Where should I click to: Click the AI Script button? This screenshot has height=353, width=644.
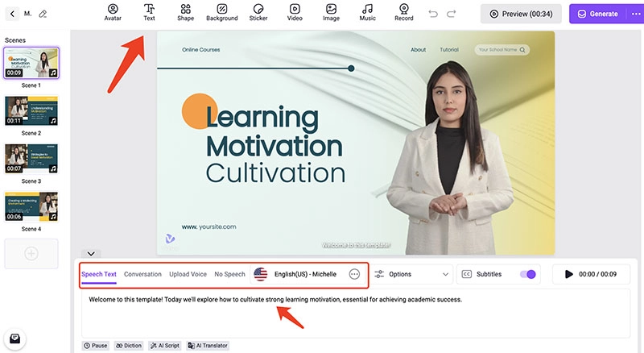(x=165, y=345)
